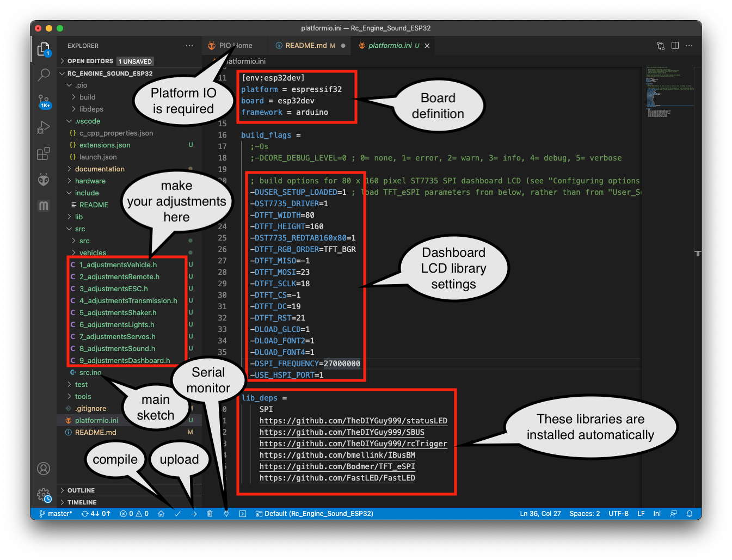
Task: Show errors and warnings count
Action: [134, 514]
